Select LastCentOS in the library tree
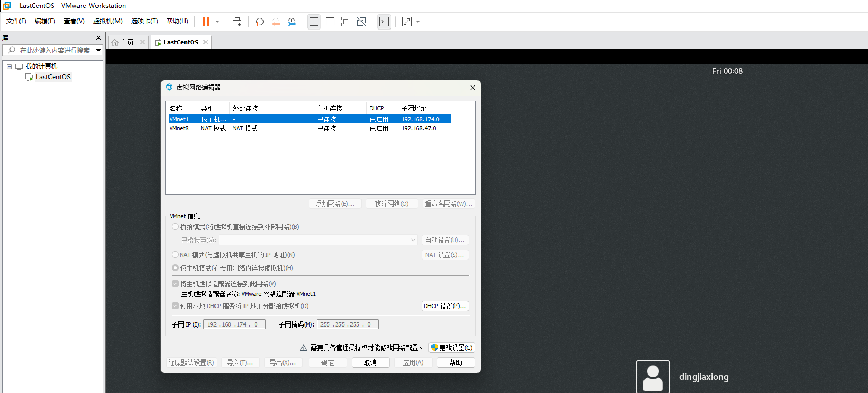 [53, 77]
